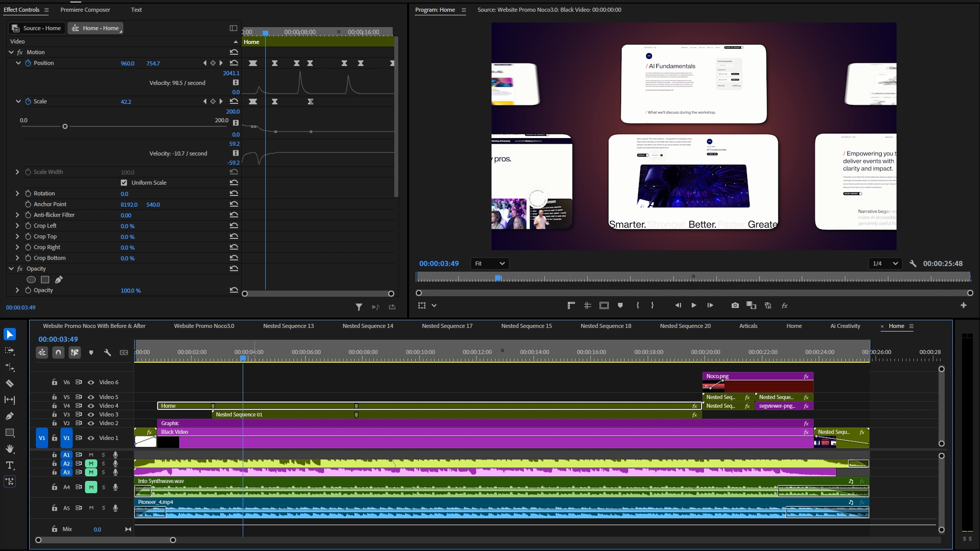Select the Type tool
Image resolution: width=980 pixels, height=551 pixels.
[10, 465]
